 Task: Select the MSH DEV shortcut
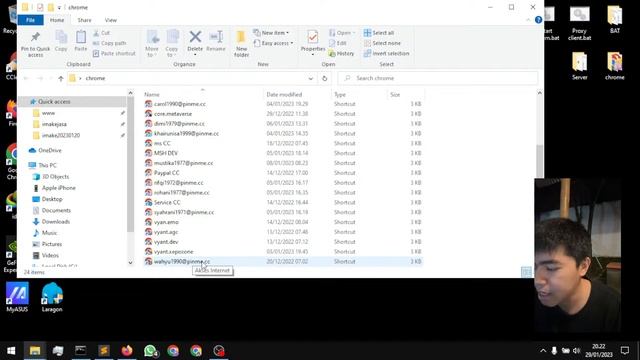(166, 153)
